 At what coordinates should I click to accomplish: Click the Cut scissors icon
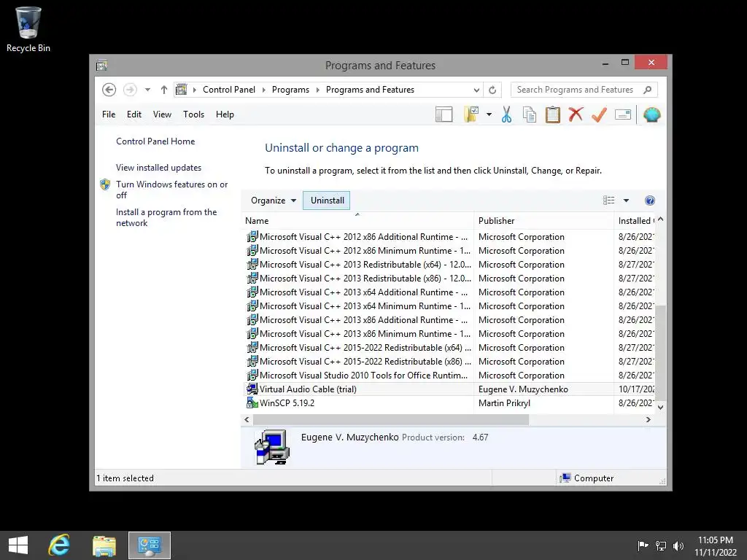click(506, 114)
